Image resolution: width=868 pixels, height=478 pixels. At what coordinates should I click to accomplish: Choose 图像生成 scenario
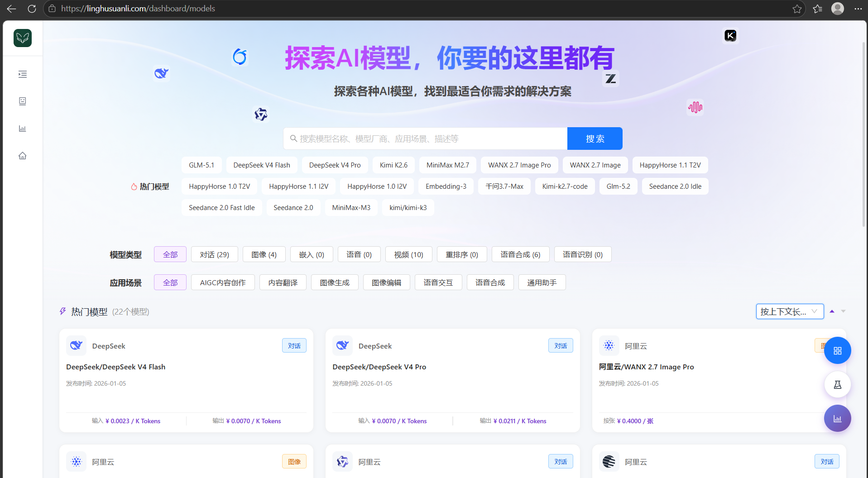[x=335, y=282]
